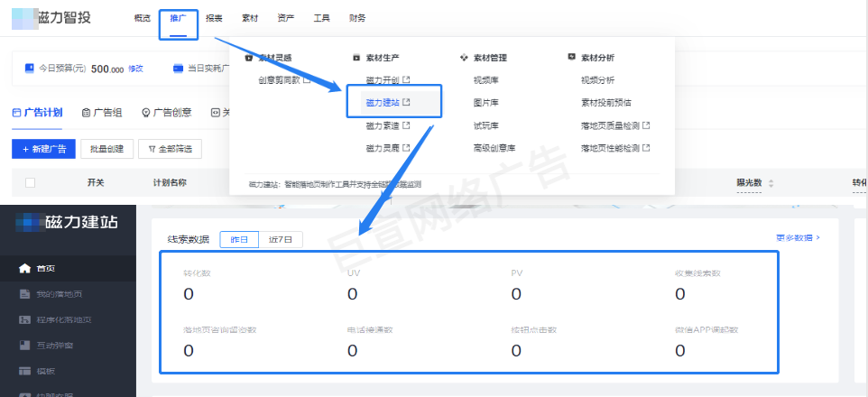Click the 微信APP调起数 statistic label
This screenshot has height=397, width=868.
pos(706,330)
